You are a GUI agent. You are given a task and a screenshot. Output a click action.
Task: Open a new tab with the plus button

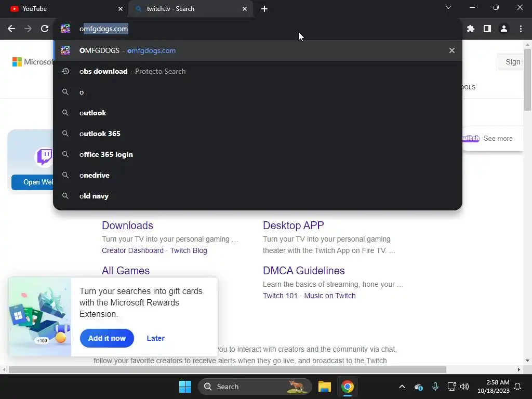point(264,9)
